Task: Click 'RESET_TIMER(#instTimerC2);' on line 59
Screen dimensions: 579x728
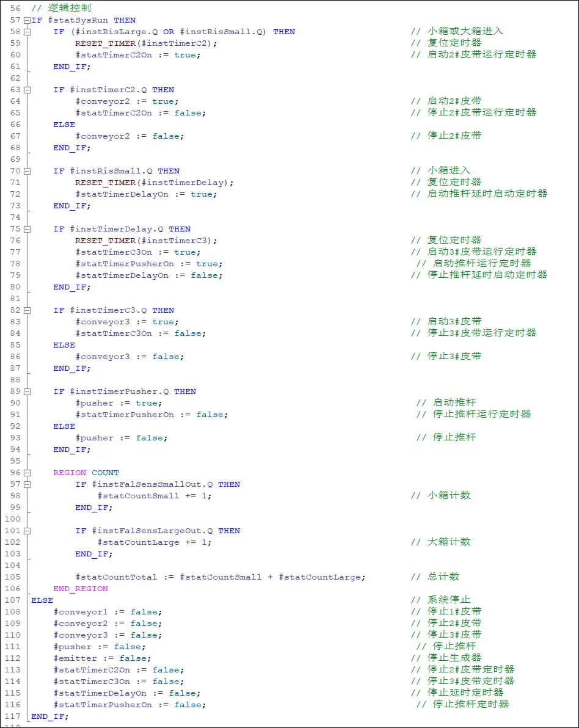Action: click(x=146, y=43)
